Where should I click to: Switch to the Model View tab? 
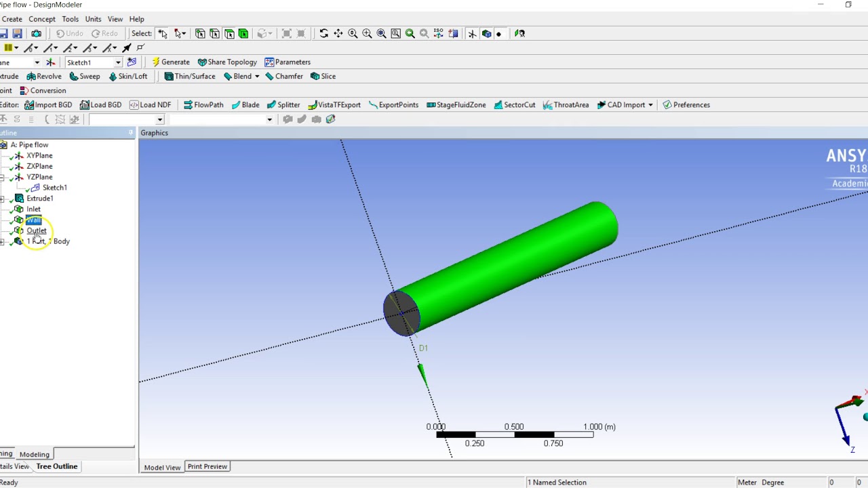click(x=162, y=467)
